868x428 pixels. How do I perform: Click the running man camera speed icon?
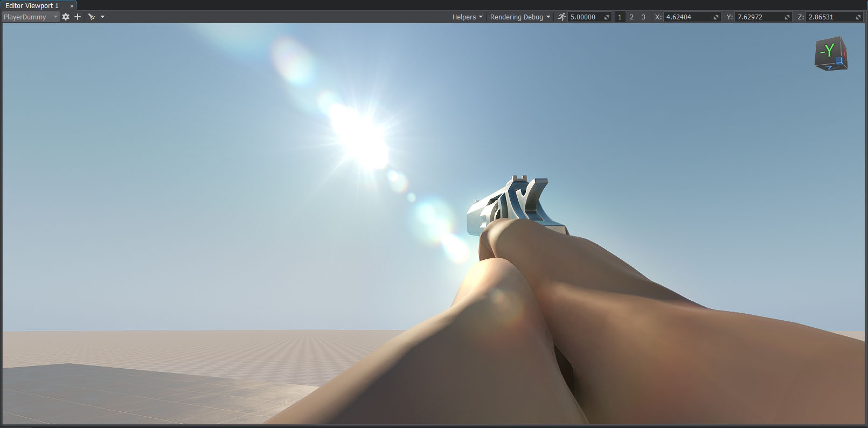(x=562, y=17)
